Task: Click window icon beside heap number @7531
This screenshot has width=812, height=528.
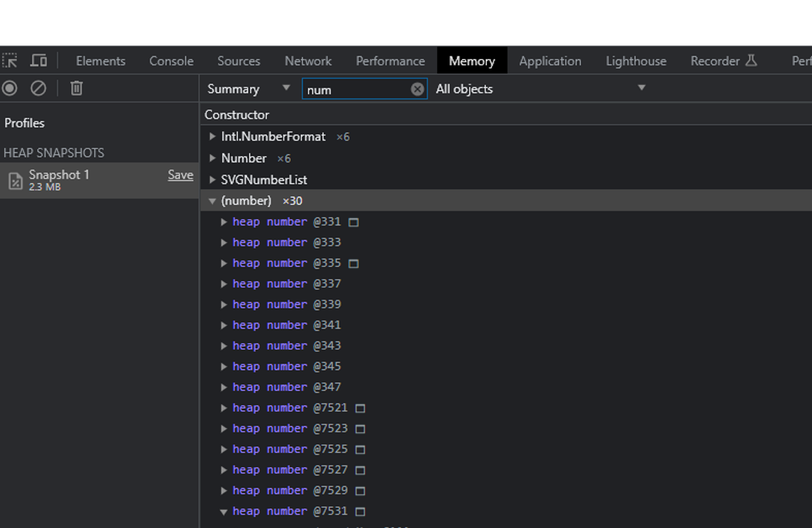Action: (360, 512)
